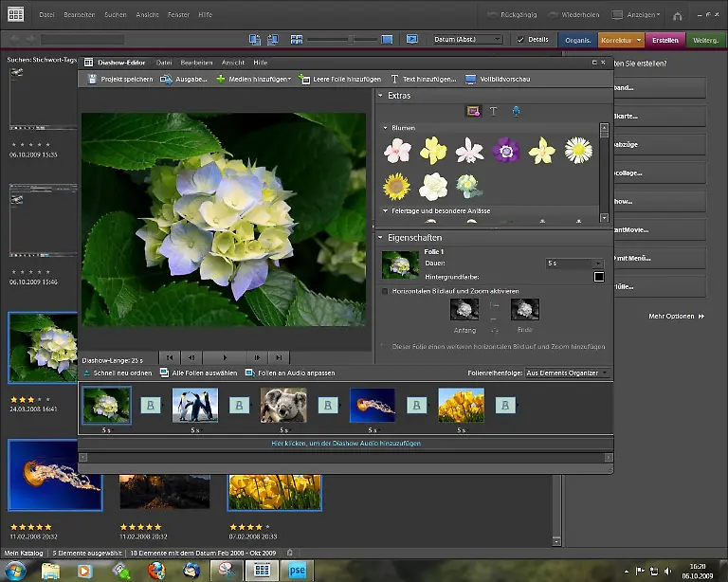
Task: Open the Dauer duration dropdown
Action: click(597, 264)
